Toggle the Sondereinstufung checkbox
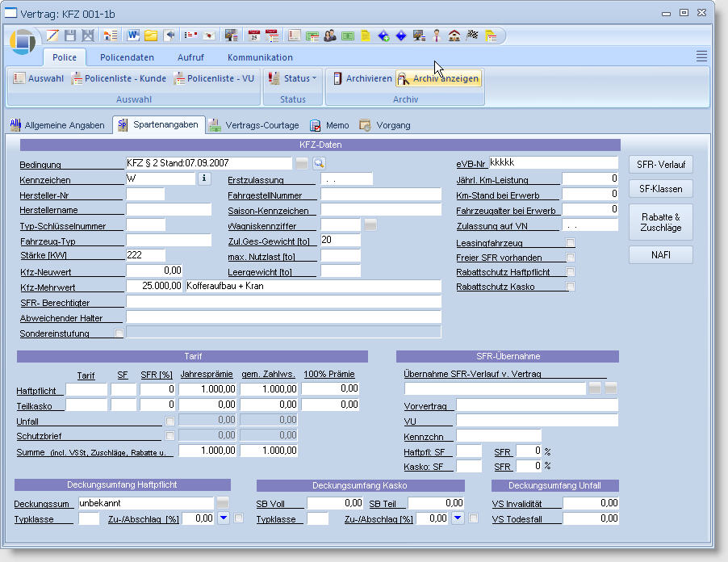Viewport: 728px width, 562px height. pyautogui.click(x=119, y=333)
